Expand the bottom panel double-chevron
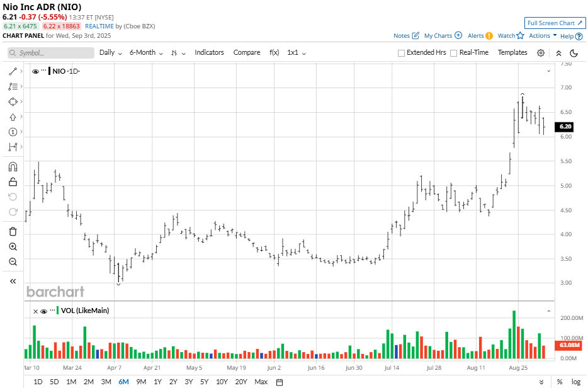588x388 pixels. 541,382
